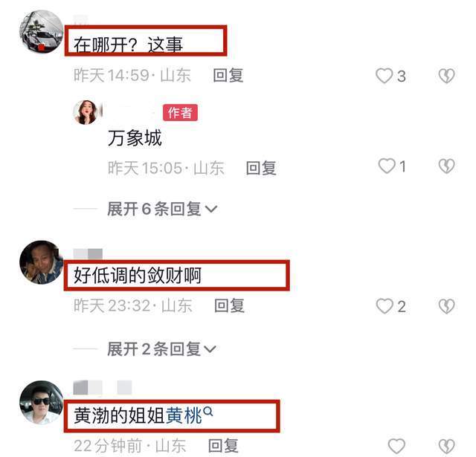Screen dimensions: 476x457
Task: Reply to comment posted 昨天23:32
Action: (x=229, y=305)
